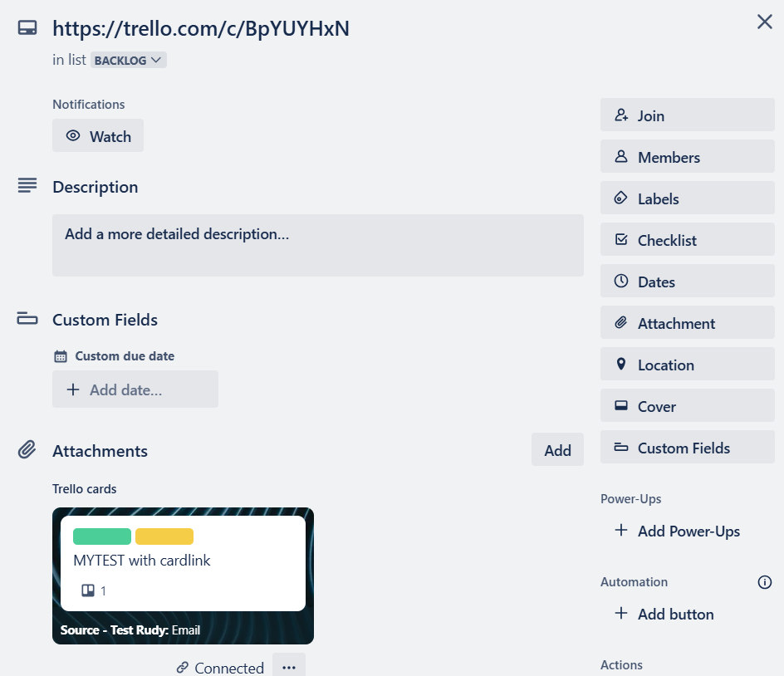This screenshot has width=784, height=676.
Task: Add a more detailed description field
Action: [318, 246]
